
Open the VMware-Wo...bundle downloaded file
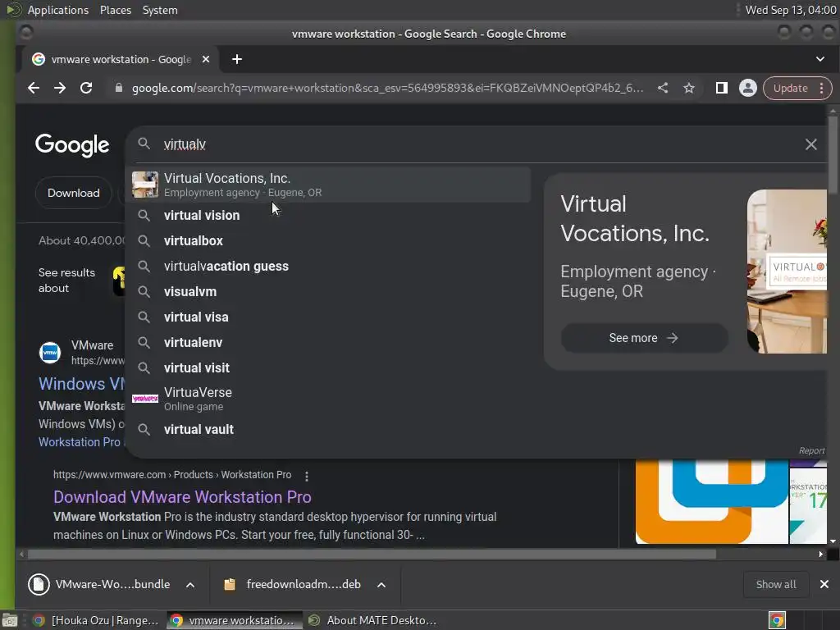tap(99, 584)
